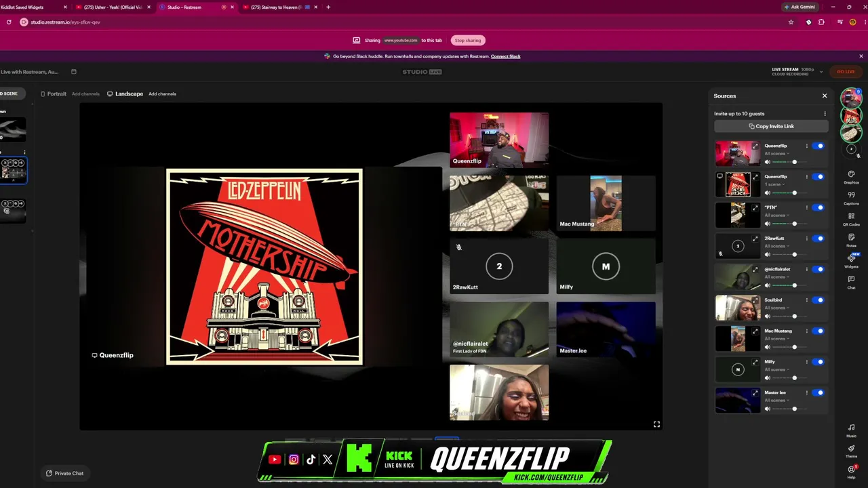Expand the "1 scene" dropdown for Queenzflip
868x488 pixels.
click(x=774, y=184)
